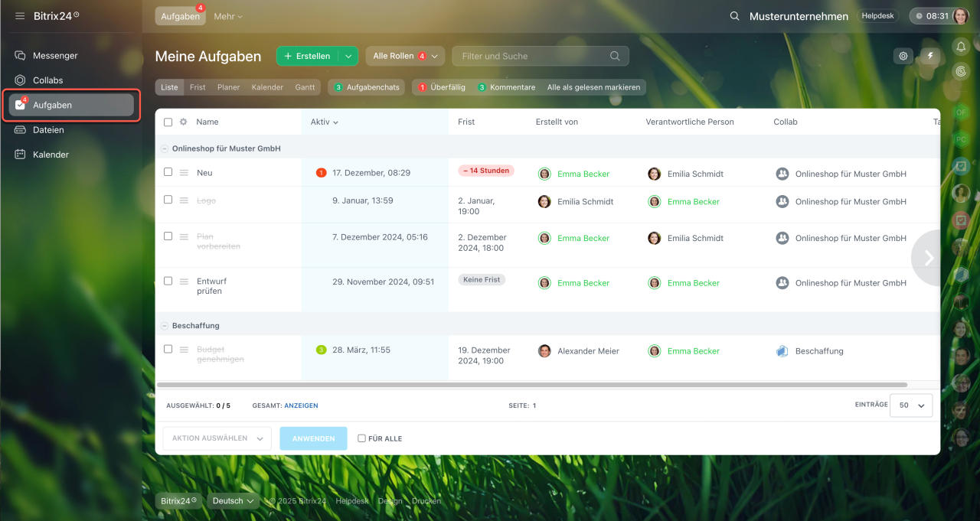Toggle the Für alle checkbox
The width and height of the screenshot is (980, 521).
click(362, 438)
